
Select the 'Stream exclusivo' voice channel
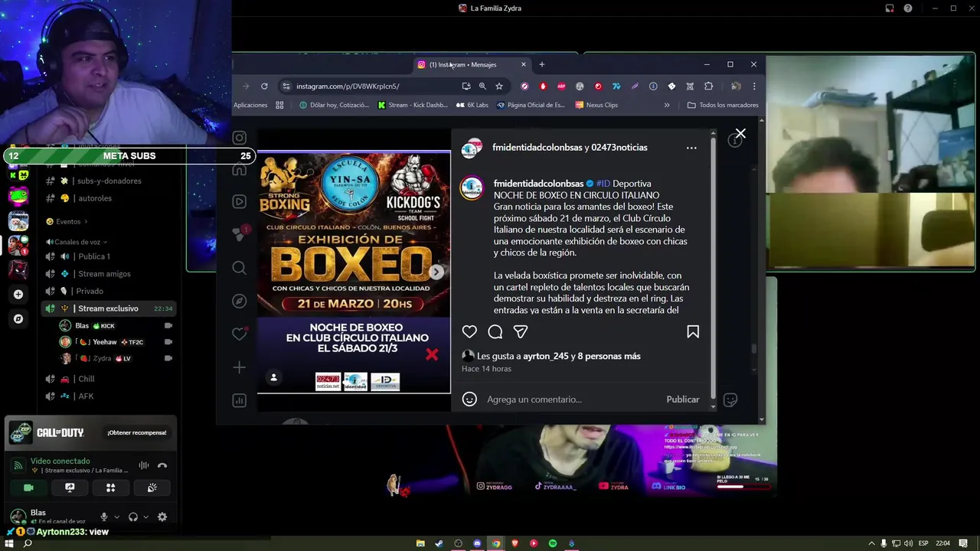click(x=107, y=308)
